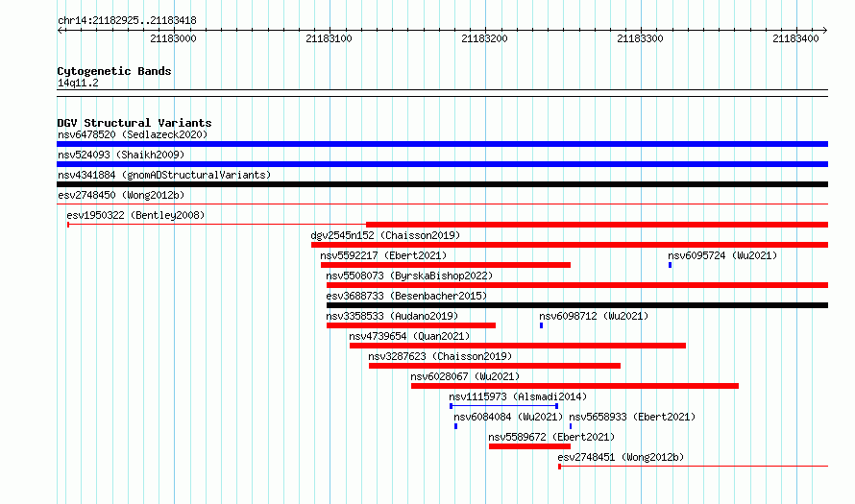The image size is (855, 504).
Task: Open nsv4739654 (Quan2021) label
Action: pyautogui.click(x=409, y=336)
